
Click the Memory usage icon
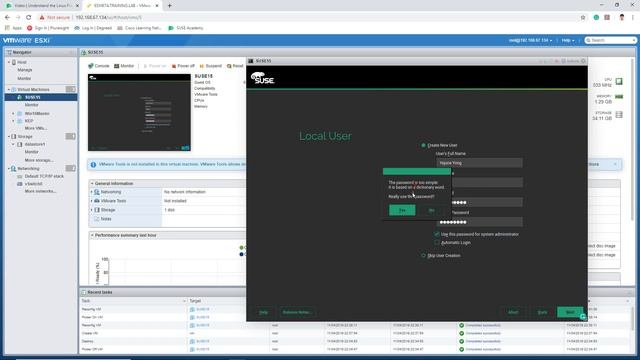pyautogui.click(x=619, y=97)
